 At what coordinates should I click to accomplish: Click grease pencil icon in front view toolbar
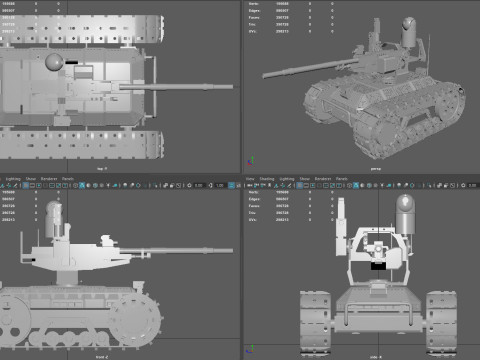(15, 185)
